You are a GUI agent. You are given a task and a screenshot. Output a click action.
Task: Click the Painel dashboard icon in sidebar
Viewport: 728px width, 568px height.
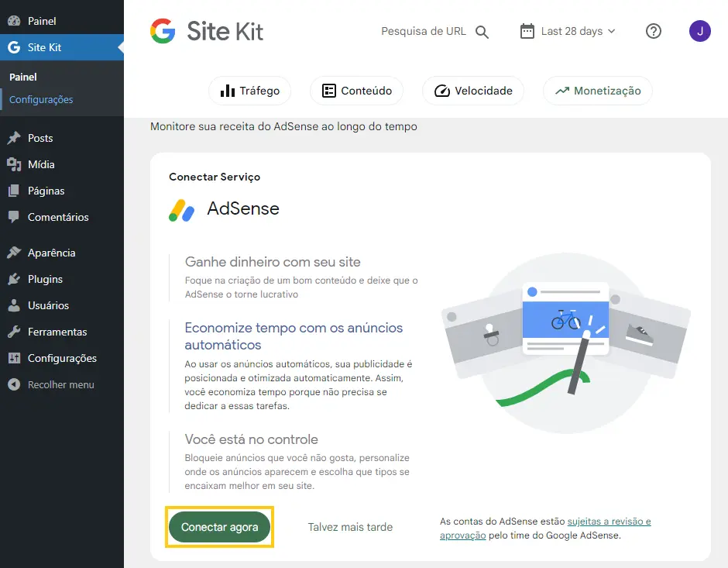14,20
